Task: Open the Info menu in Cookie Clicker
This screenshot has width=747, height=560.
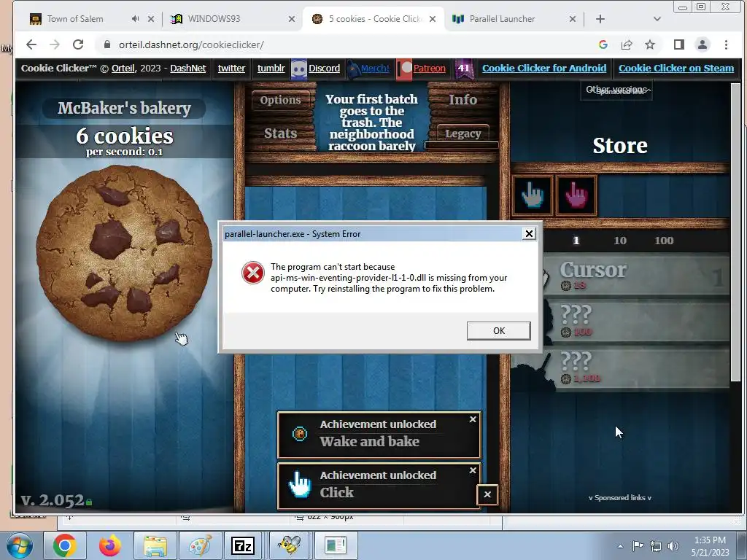Action: click(x=462, y=99)
